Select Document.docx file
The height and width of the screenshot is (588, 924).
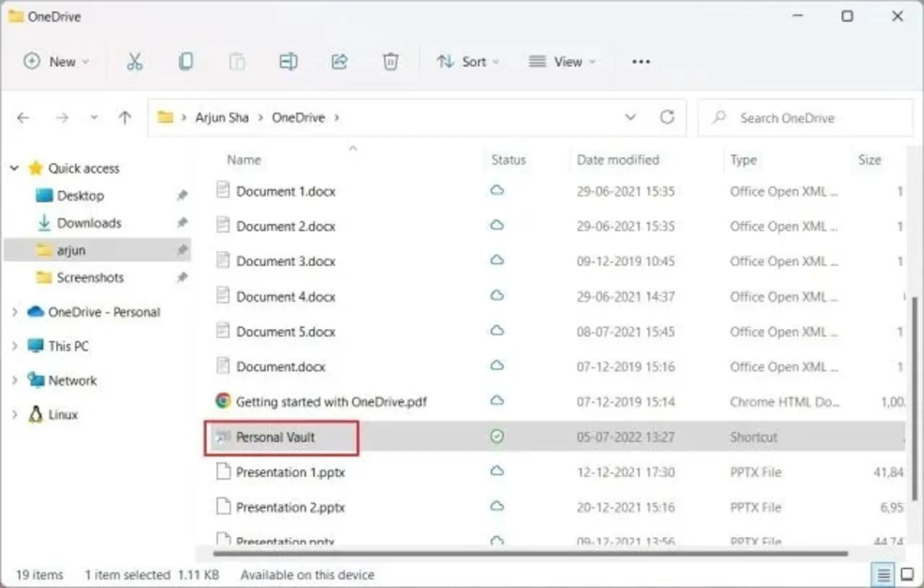click(281, 366)
